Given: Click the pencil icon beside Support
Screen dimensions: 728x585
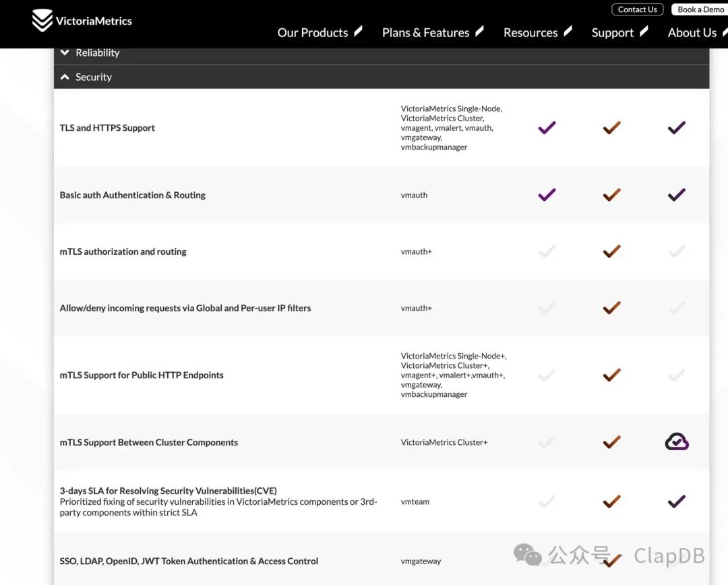Looking at the screenshot, I should (x=644, y=31).
